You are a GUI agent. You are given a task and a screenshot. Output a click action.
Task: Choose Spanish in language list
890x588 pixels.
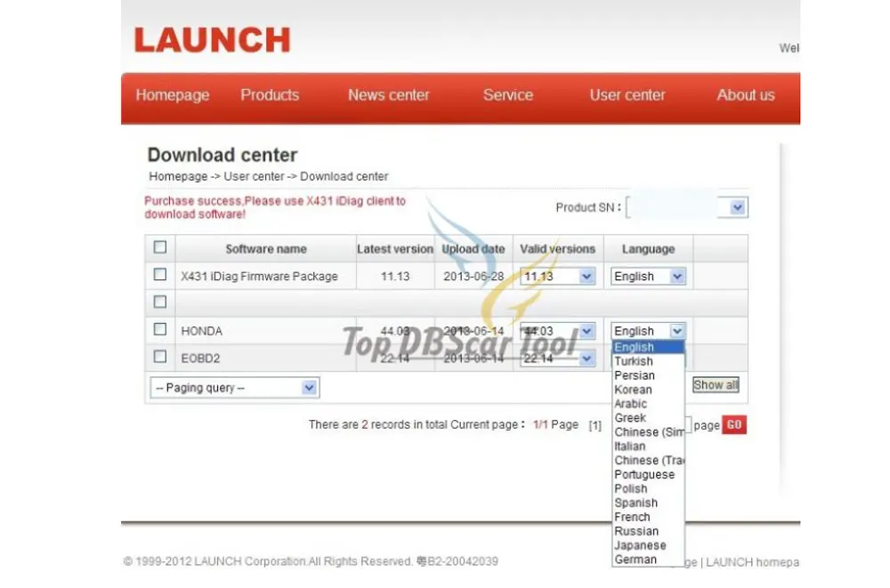(648, 503)
